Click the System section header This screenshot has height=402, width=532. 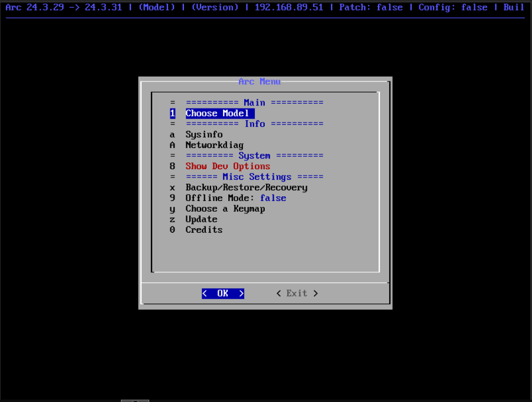pyautogui.click(x=254, y=156)
